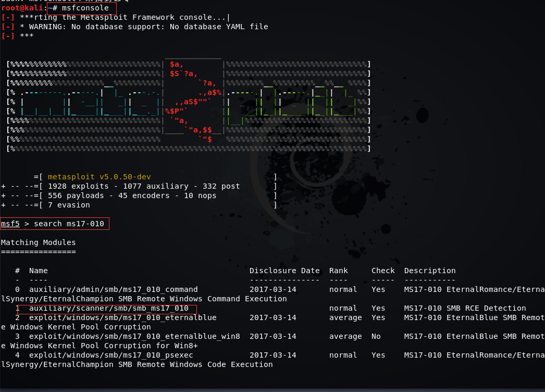Click 'metasploit v5.0.50-dev' version text
This screenshot has width=545, height=392.
tap(99, 177)
